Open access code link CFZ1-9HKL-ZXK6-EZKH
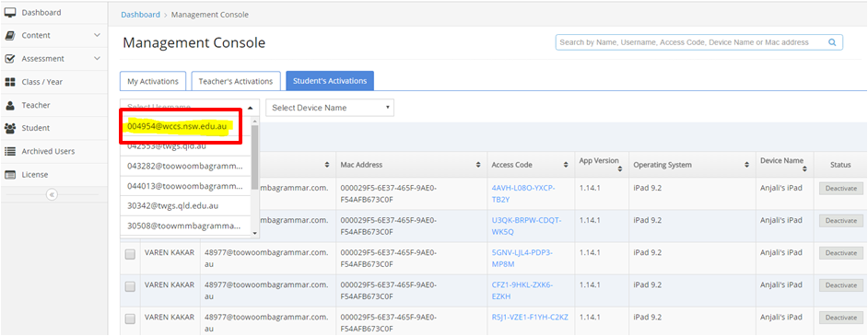 point(522,291)
